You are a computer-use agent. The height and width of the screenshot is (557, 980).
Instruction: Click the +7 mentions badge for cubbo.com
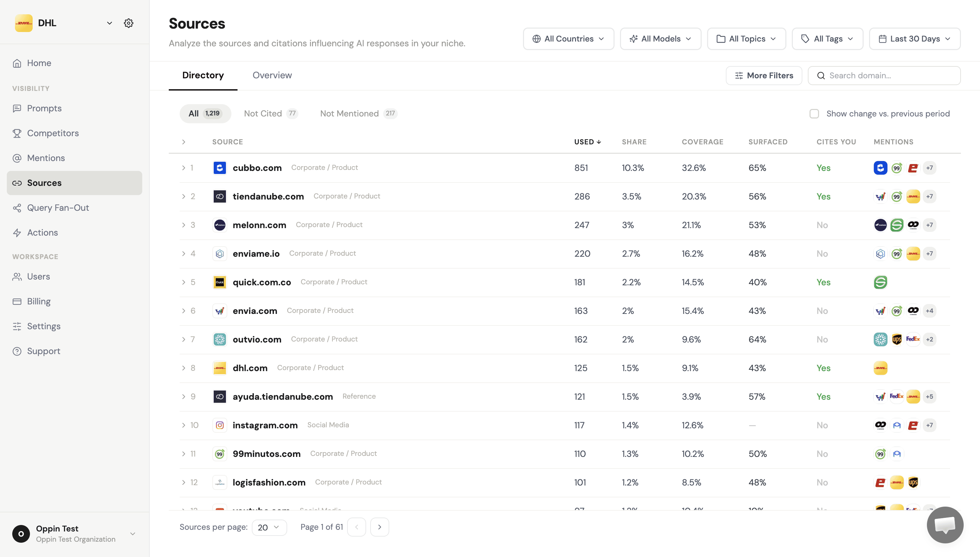click(x=930, y=168)
